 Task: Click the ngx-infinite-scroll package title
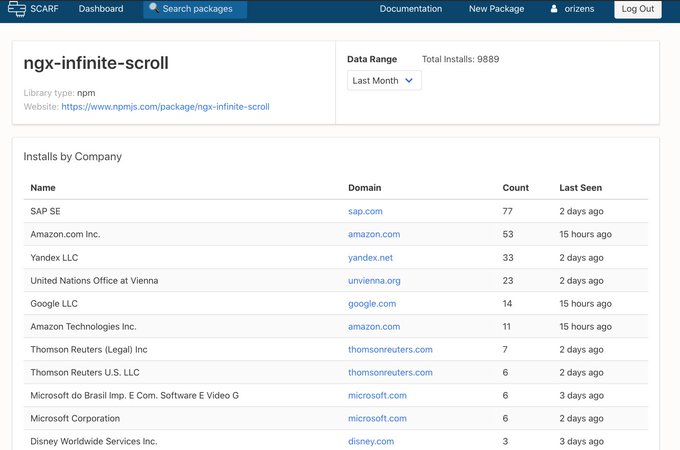pos(96,63)
